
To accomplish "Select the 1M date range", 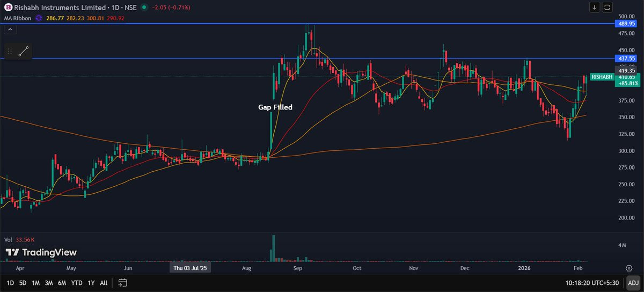I will pyautogui.click(x=36, y=282).
